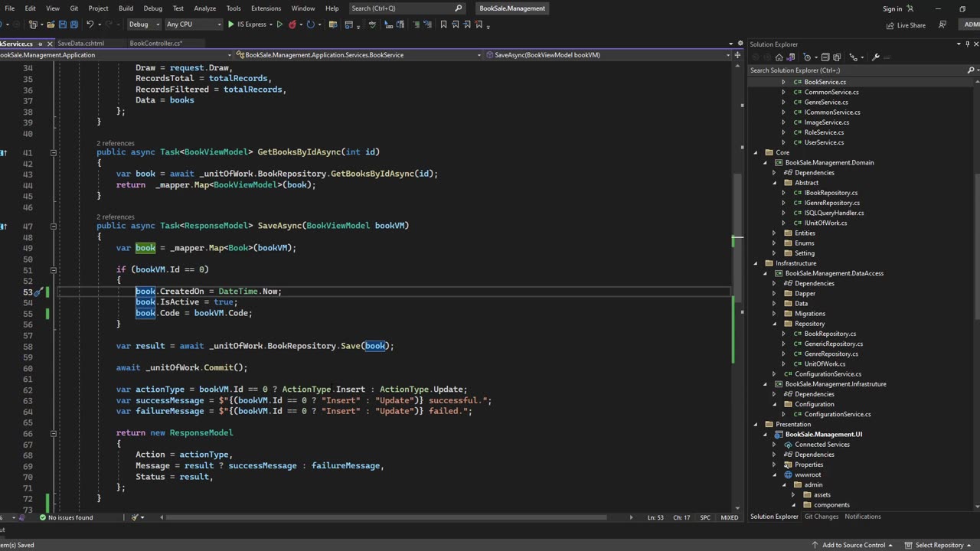Click the Switch Views icon in Solution Explorer
Image resolution: width=980 pixels, height=551 pixels.
tap(790, 57)
